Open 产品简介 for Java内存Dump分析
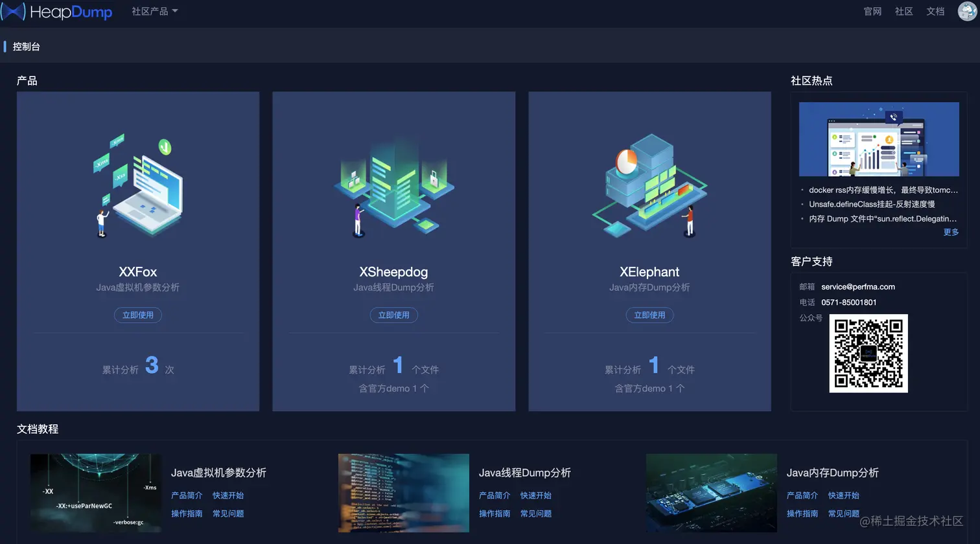The image size is (980, 544). (x=802, y=495)
